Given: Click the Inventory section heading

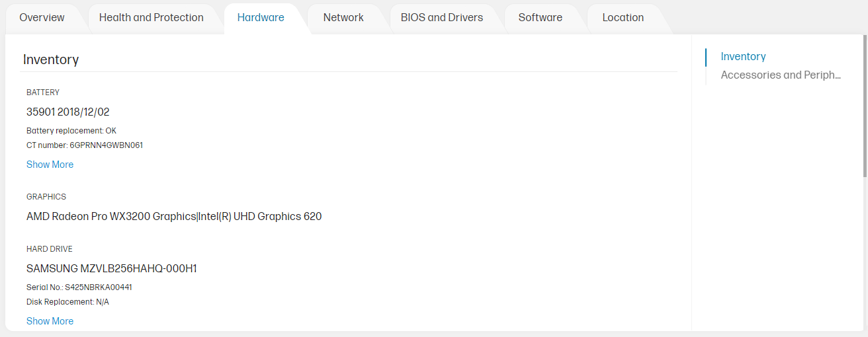Looking at the screenshot, I should [x=51, y=59].
